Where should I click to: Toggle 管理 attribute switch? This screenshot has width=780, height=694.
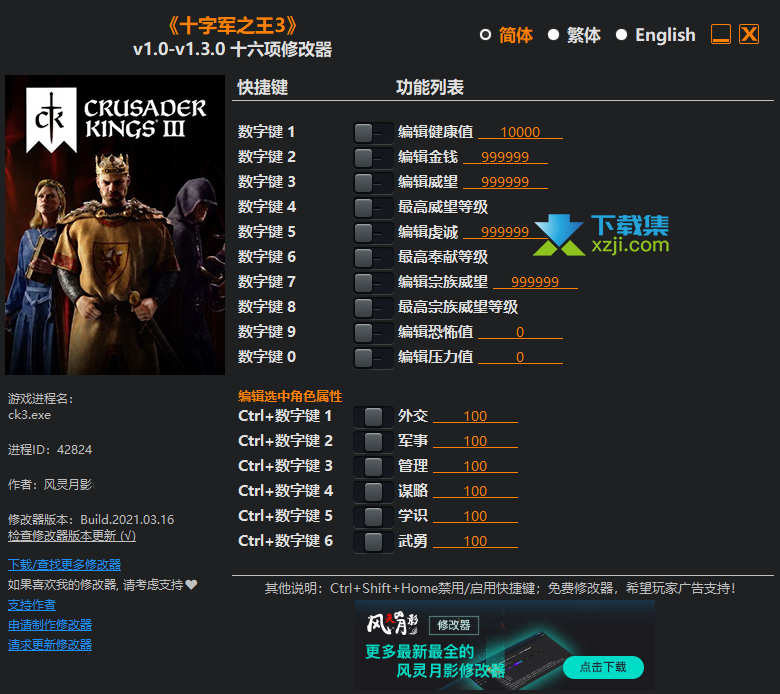click(x=373, y=467)
